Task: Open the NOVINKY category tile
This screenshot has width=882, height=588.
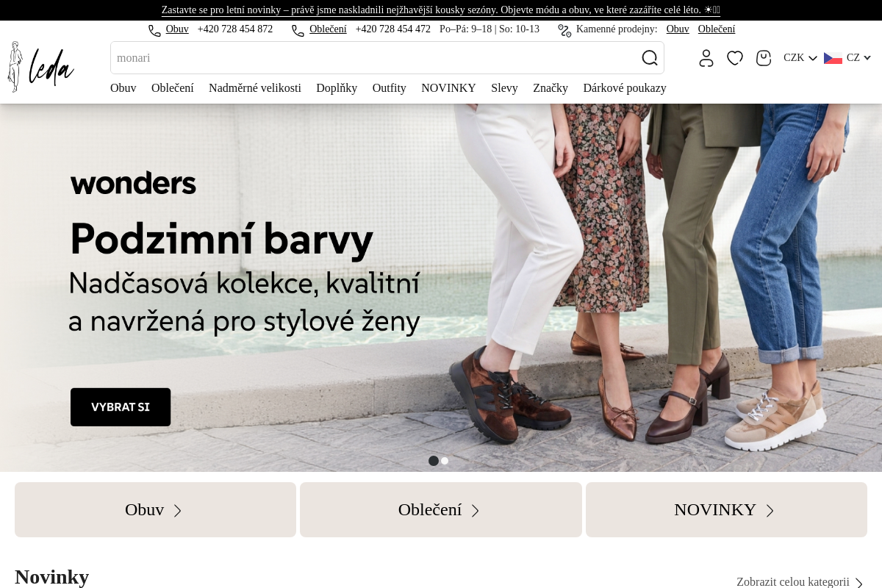Action: pos(726,510)
